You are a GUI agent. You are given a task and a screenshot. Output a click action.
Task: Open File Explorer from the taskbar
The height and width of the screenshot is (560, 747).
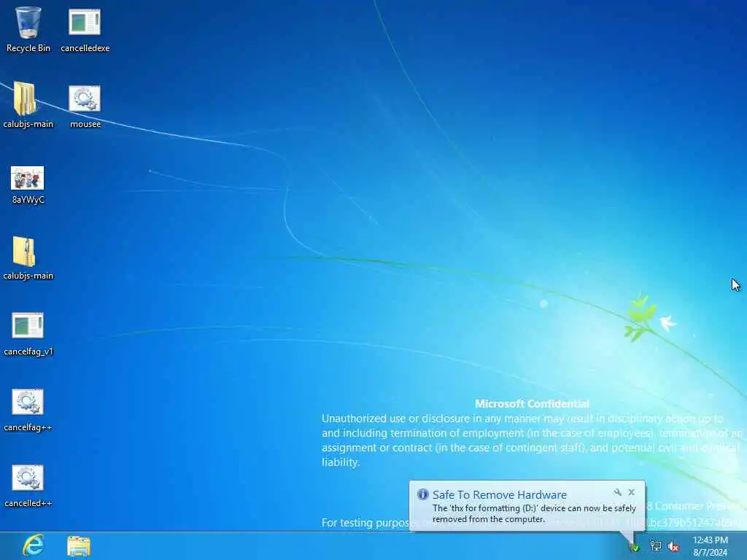point(79,546)
